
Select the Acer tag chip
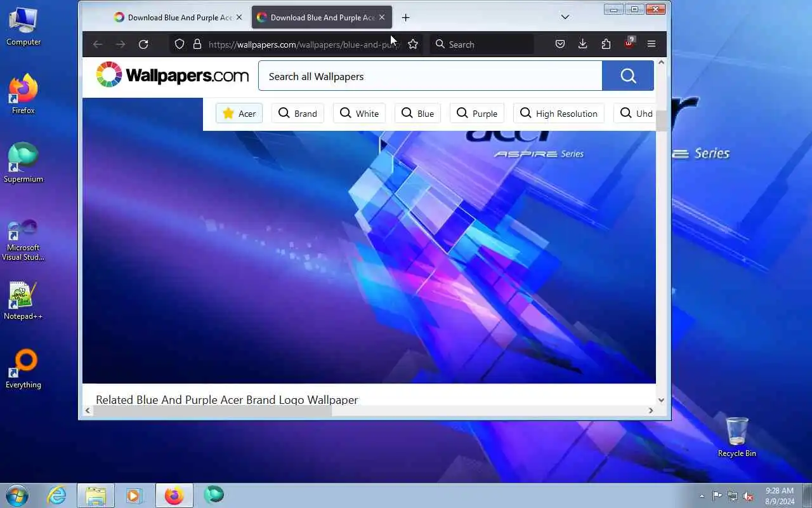[239, 114]
